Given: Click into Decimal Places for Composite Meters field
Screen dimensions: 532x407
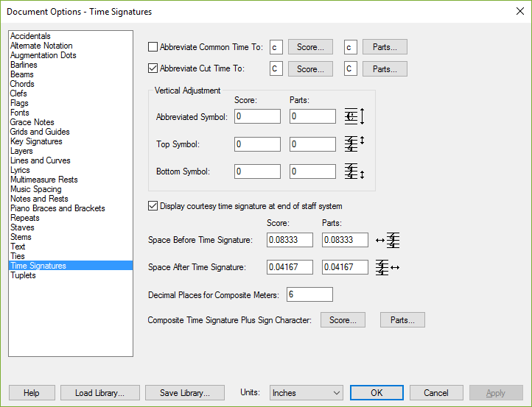Looking at the screenshot, I should point(309,294).
